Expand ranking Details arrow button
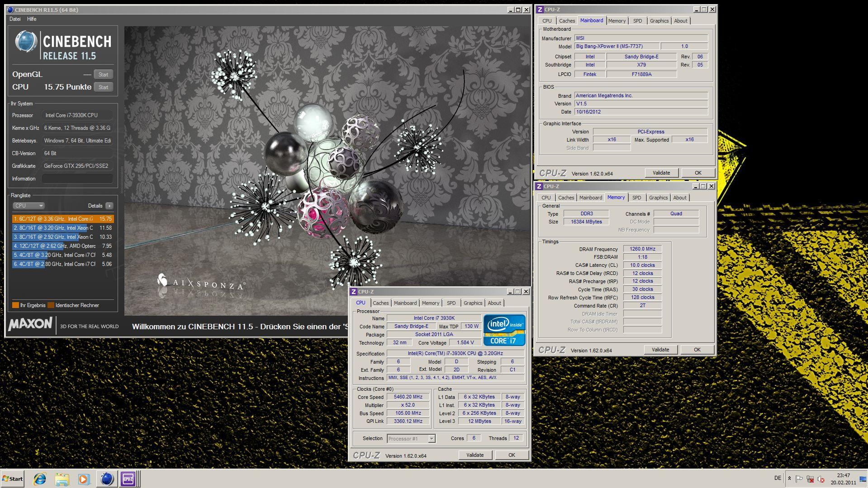 pos(109,206)
